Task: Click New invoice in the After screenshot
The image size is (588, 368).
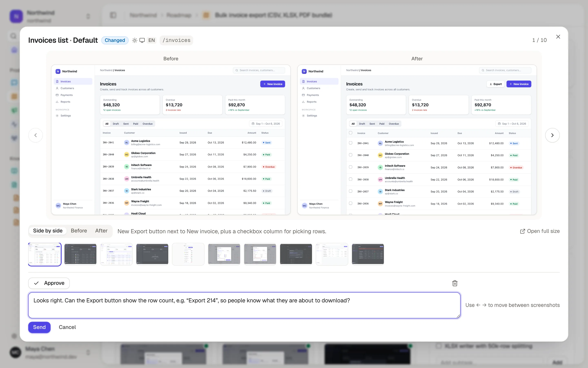Action: point(519,84)
